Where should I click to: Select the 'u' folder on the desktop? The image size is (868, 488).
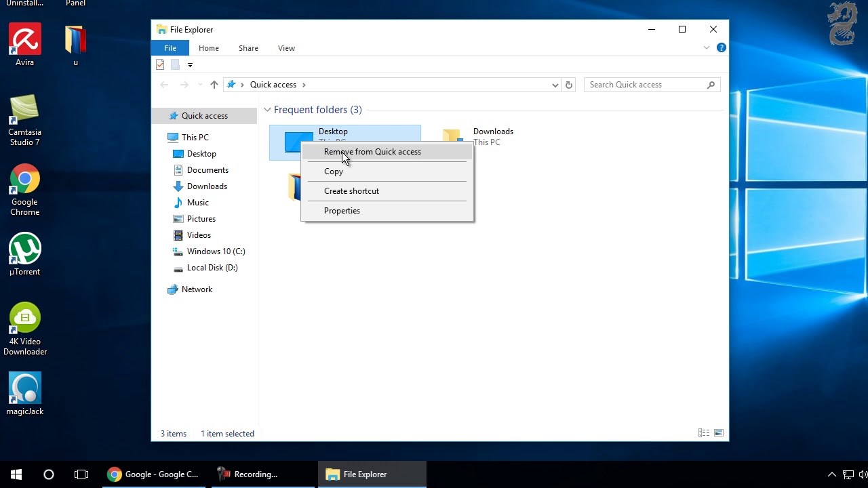pyautogui.click(x=75, y=46)
